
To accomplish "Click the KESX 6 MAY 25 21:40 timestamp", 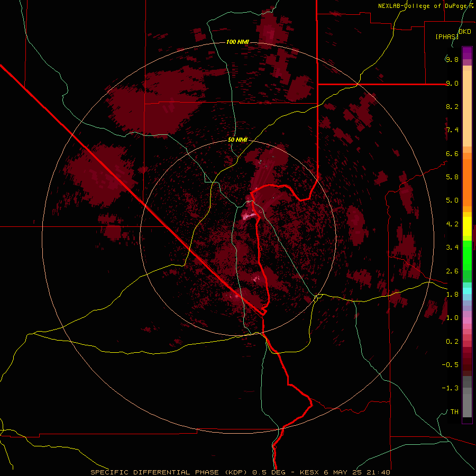I will pyautogui.click(x=345, y=472).
